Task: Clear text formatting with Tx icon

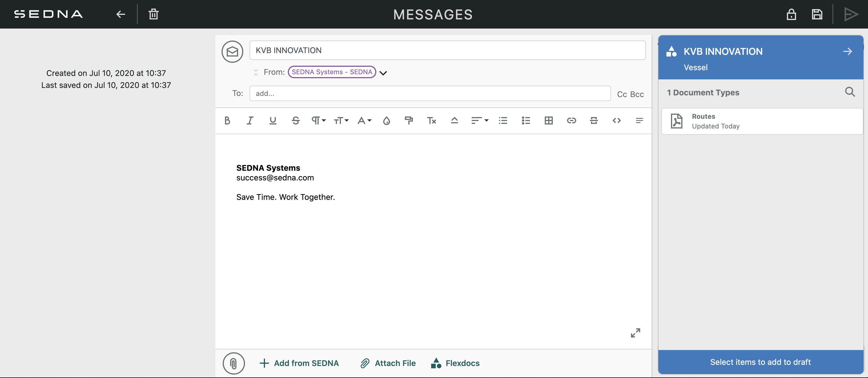Action: pyautogui.click(x=431, y=120)
